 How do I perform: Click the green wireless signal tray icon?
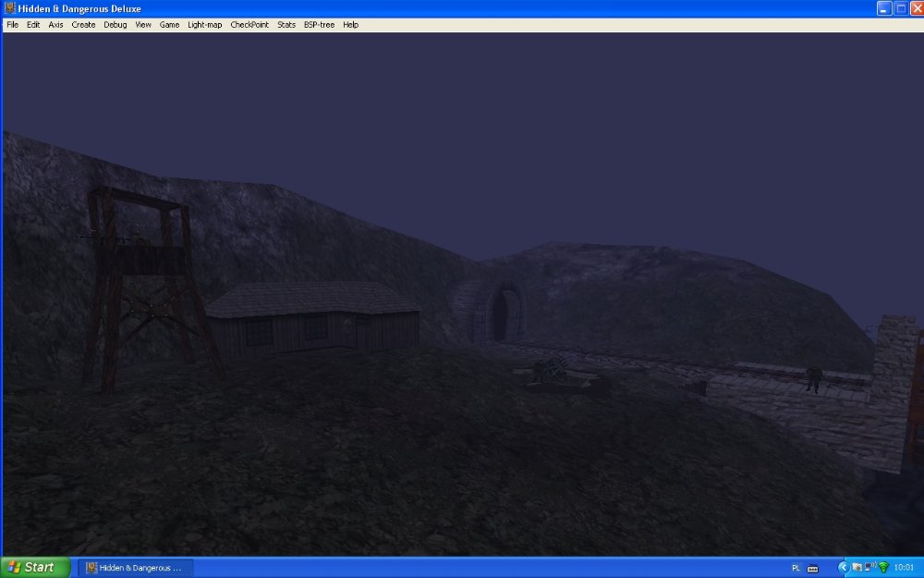click(883, 567)
